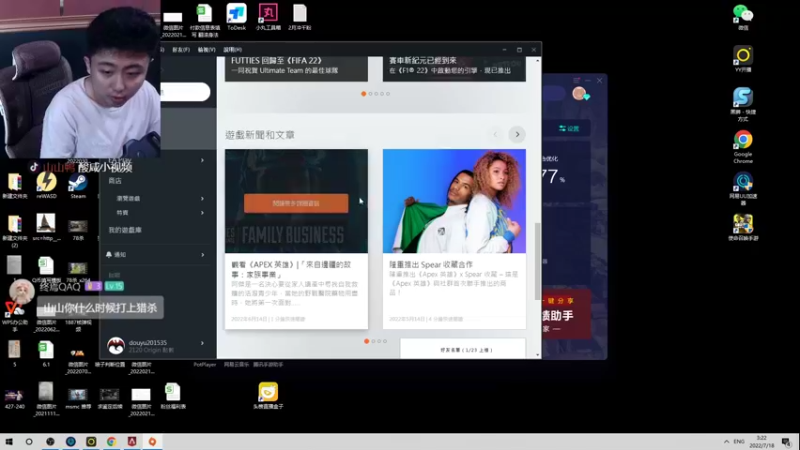
Task: Open the ToDesk desktop shortcut
Action: pyautogui.click(x=236, y=17)
